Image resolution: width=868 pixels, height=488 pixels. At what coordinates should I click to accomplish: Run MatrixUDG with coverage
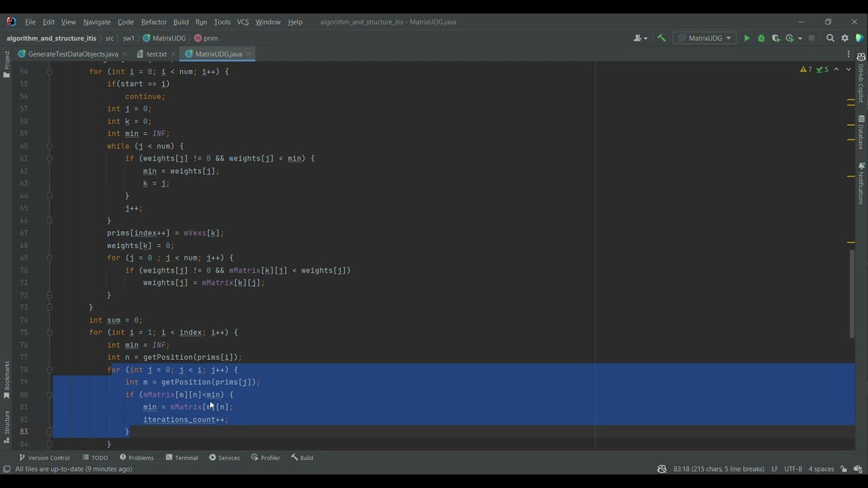point(776,39)
